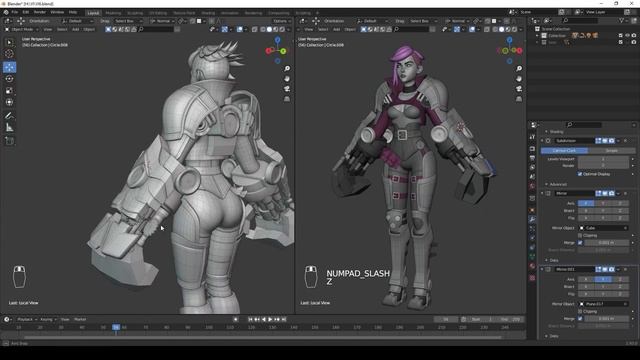
Task: Click the outliner search field
Action: (x=580, y=20)
